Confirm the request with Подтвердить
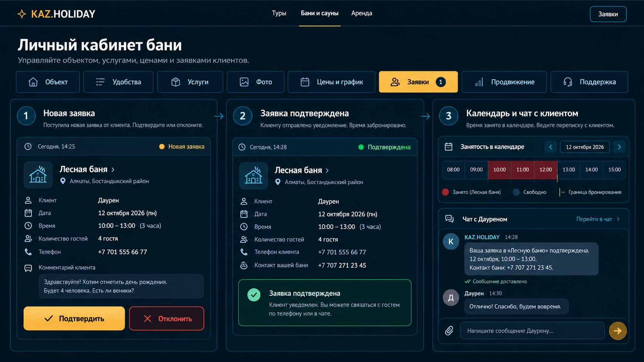Image resolution: width=644 pixels, height=362 pixels. (x=74, y=319)
